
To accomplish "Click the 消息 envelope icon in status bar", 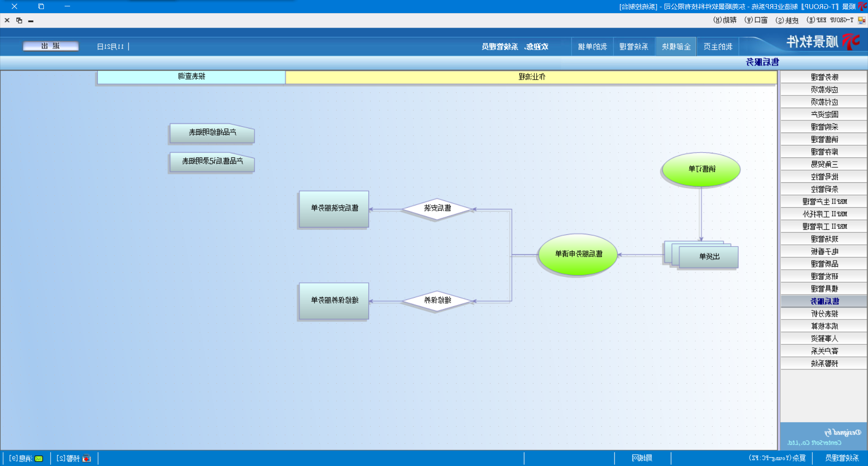I will 39,458.
